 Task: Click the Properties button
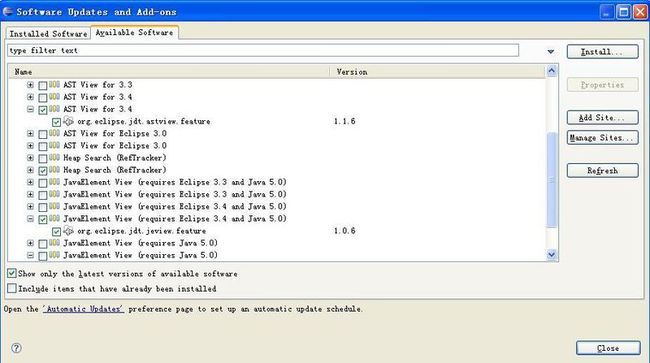tap(602, 85)
